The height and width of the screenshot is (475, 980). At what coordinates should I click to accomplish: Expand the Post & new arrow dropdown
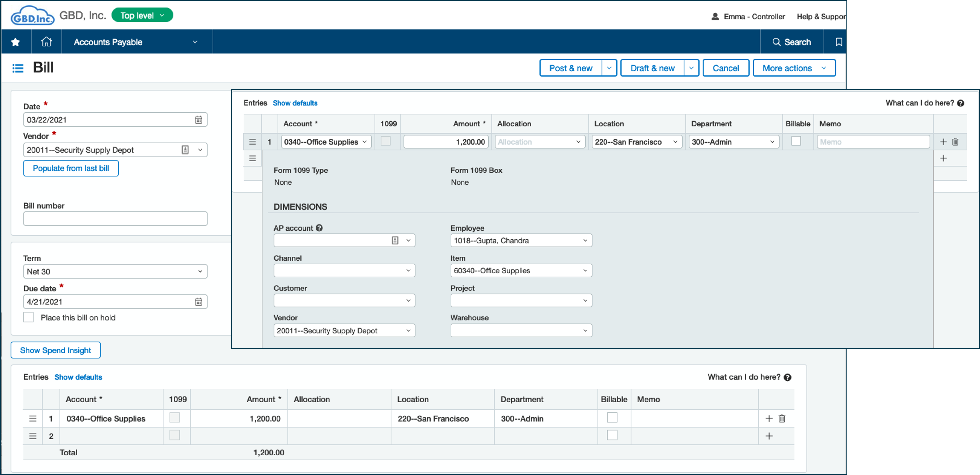tap(609, 68)
